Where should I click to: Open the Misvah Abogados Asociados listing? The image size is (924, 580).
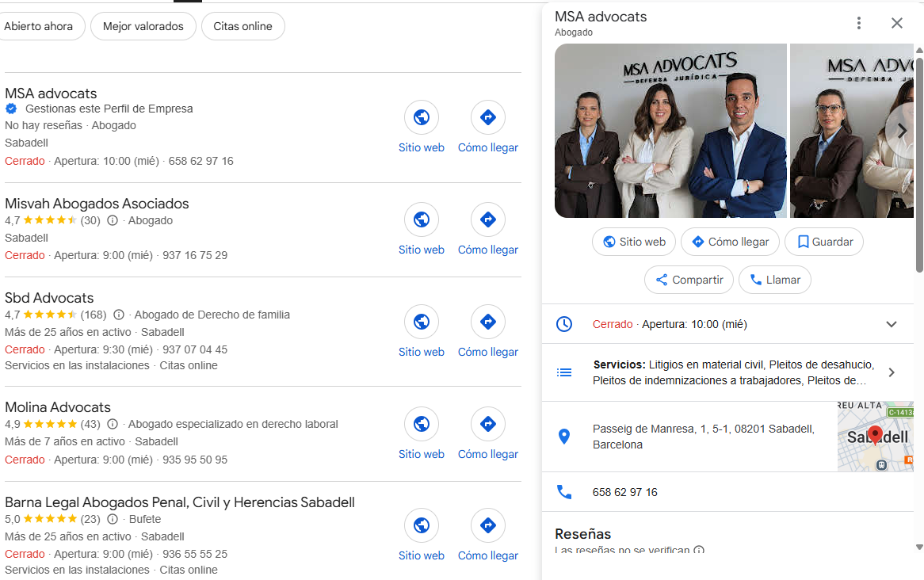(97, 204)
